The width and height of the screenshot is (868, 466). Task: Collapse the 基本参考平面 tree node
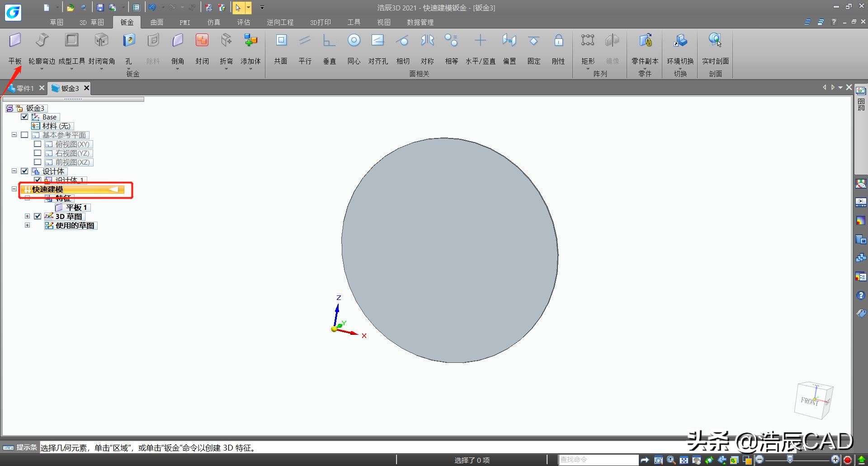point(14,135)
